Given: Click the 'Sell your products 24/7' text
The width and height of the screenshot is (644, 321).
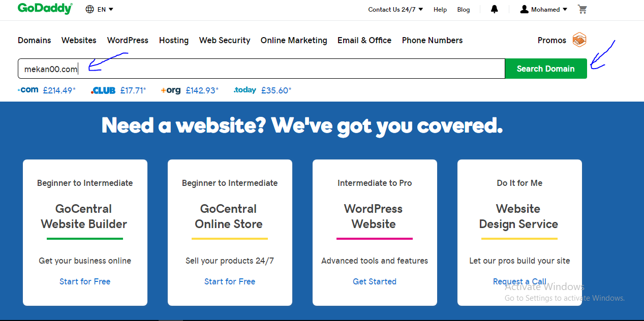Looking at the screenshot, I should point(230,261).
